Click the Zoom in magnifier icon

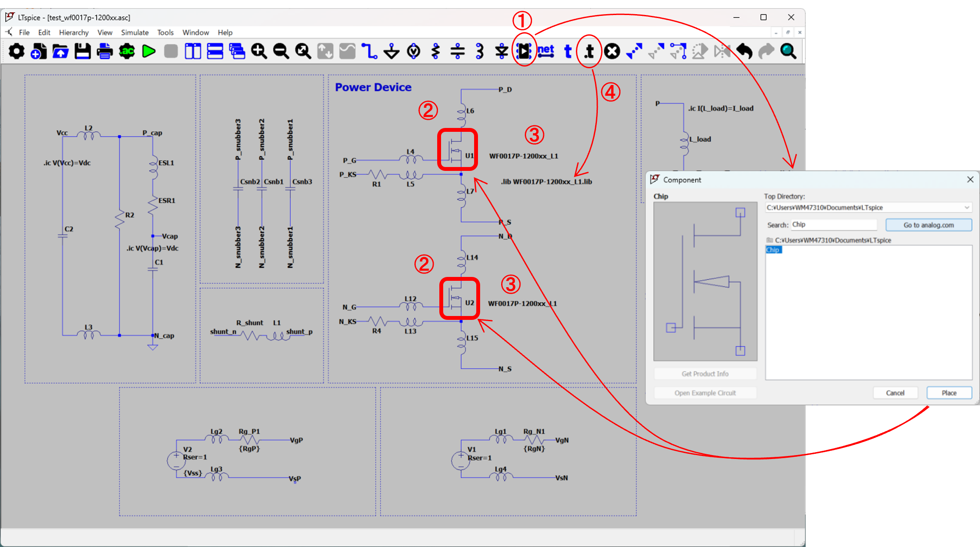point(259,52)
